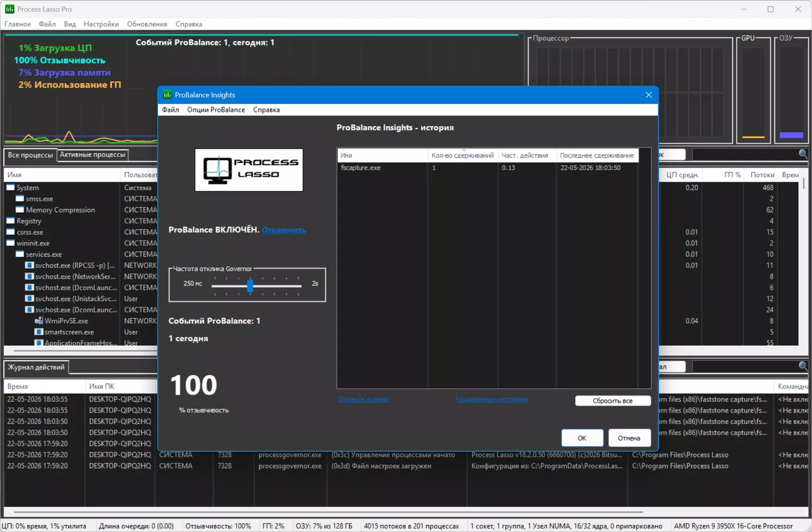Sort process list by Потоки column

[762, 175]
